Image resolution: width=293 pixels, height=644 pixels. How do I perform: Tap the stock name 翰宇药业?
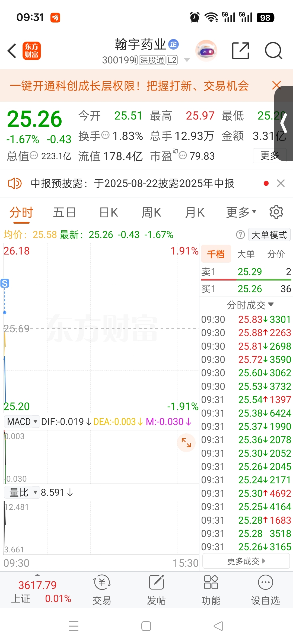(x=140, y=44)
